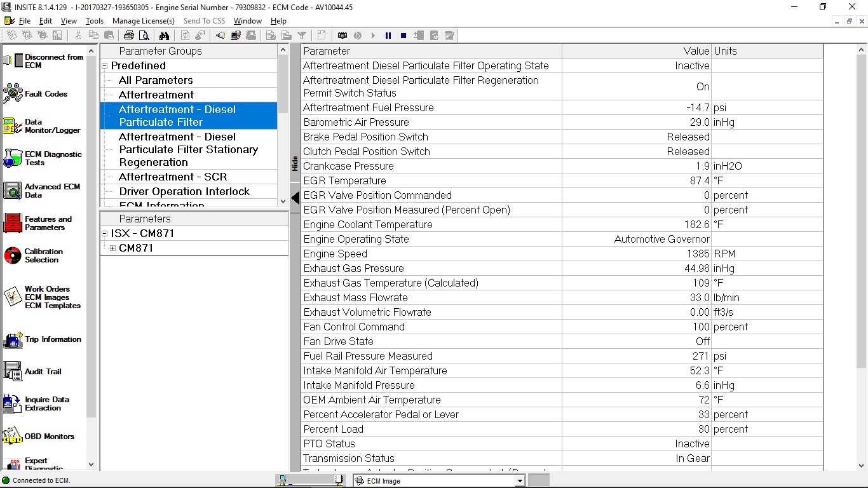Open the Fault Codes view
The image size is (868, 488).
35,93
